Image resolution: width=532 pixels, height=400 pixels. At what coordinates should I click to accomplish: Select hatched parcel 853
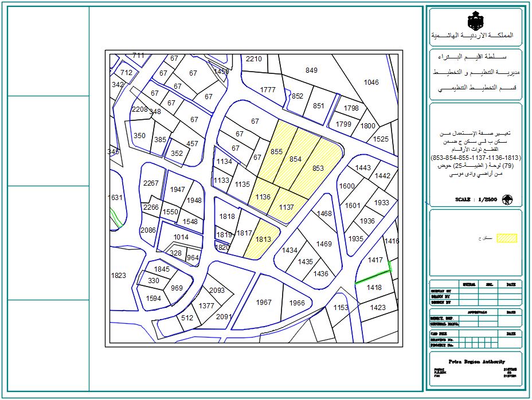pyautogui.click(x=318, y=168)
